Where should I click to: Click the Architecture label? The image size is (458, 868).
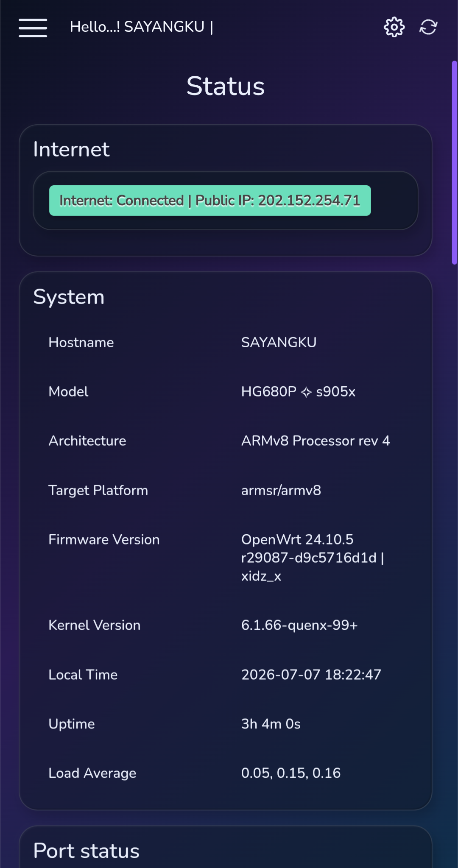coord(87,441)
